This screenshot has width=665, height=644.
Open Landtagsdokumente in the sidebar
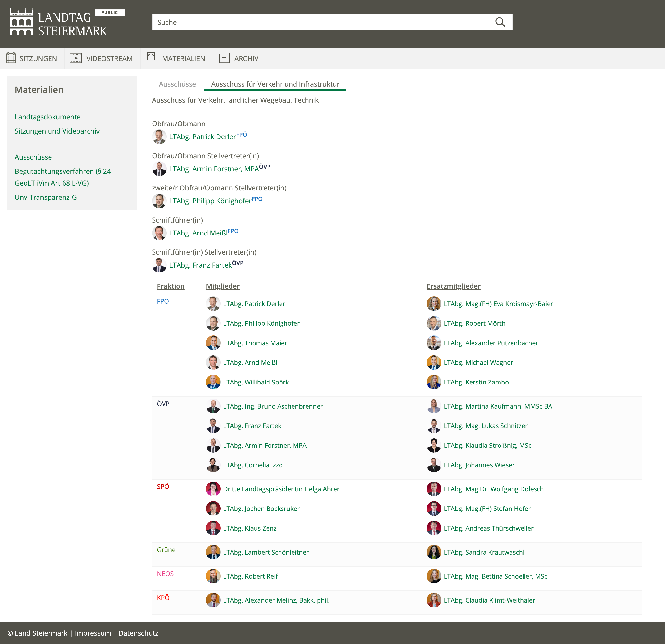48,117
